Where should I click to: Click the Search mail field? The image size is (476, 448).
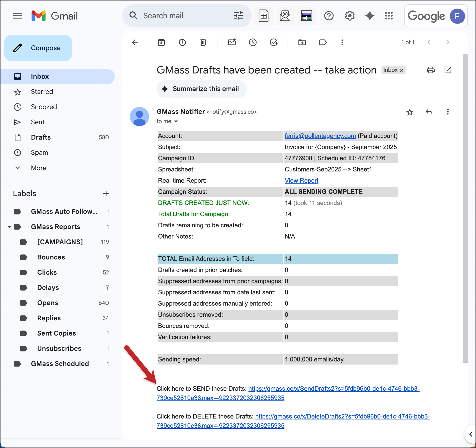182,15
